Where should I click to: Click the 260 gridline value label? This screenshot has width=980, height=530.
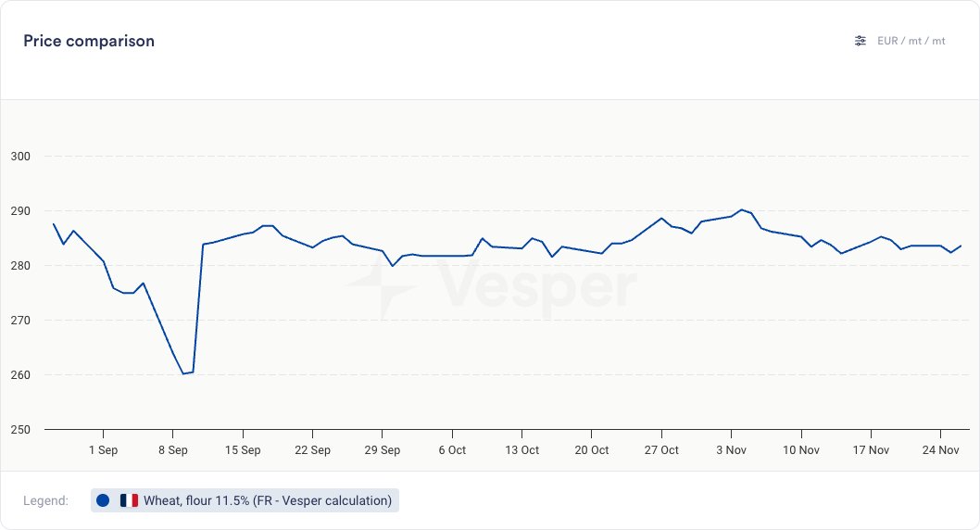19,375
